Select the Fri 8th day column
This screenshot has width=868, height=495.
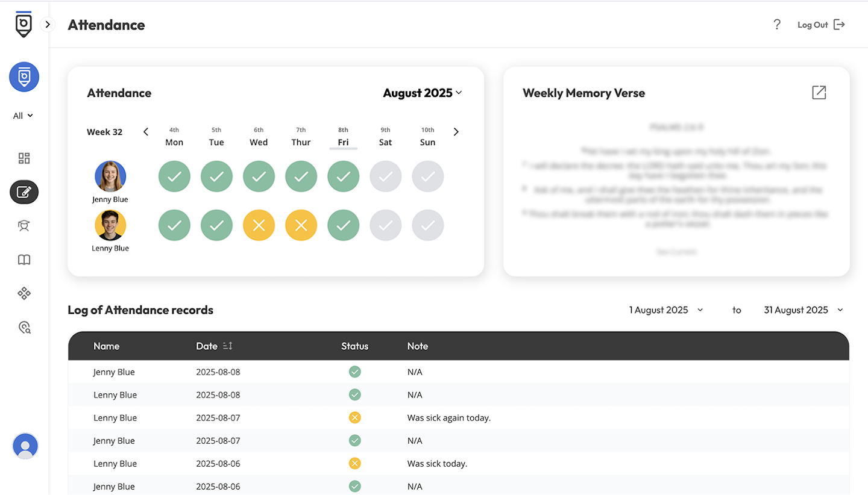tap(343, 137)
